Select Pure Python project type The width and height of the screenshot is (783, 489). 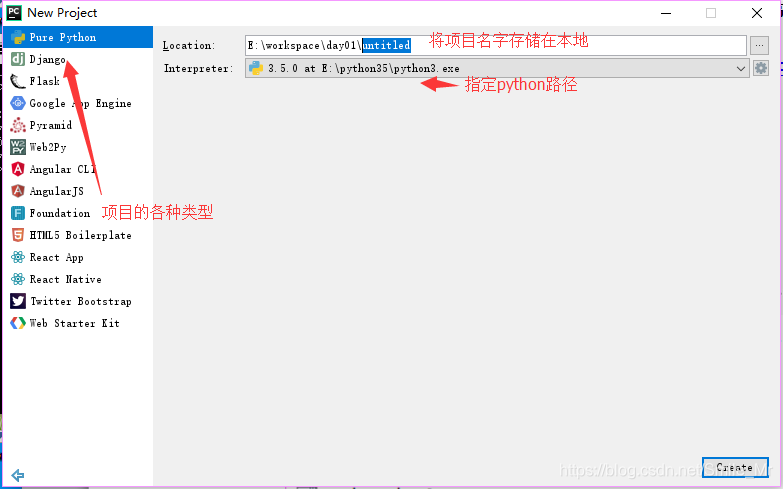point(78,37)
